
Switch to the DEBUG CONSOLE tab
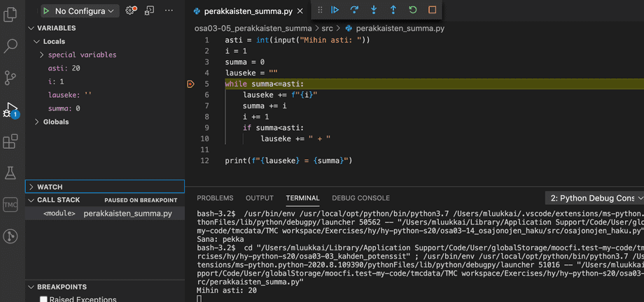360,198
